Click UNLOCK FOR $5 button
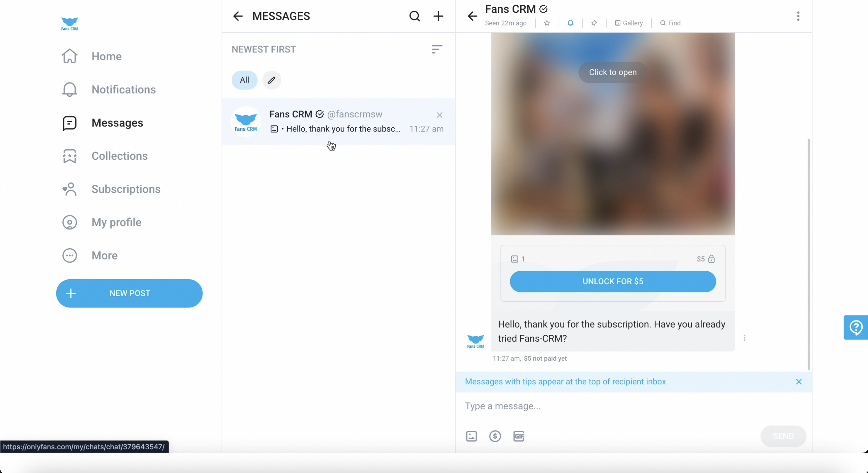Image resolution: width=868 pixels, height=473 pixels. pos(613,281)
